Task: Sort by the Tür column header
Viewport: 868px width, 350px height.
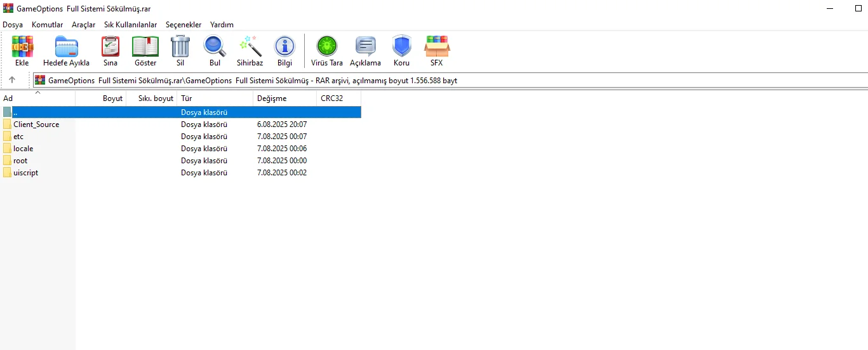Action: click(215, 98)
